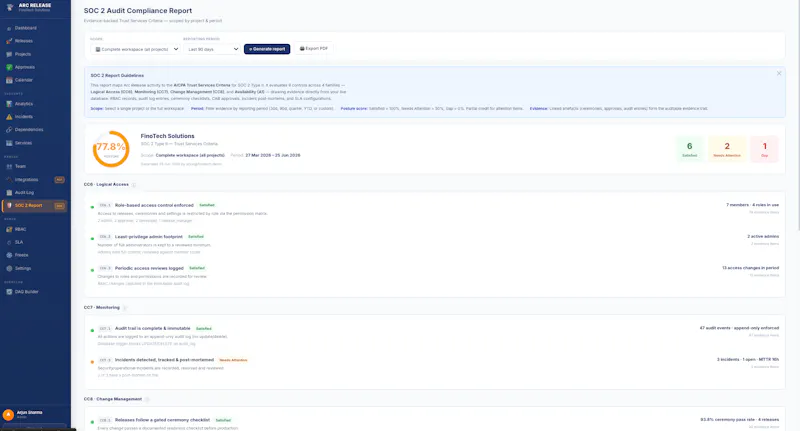Click 'Audit trail is complete & immutable' title
Viewport: 800px width, 431px height.
pos(153,328)
